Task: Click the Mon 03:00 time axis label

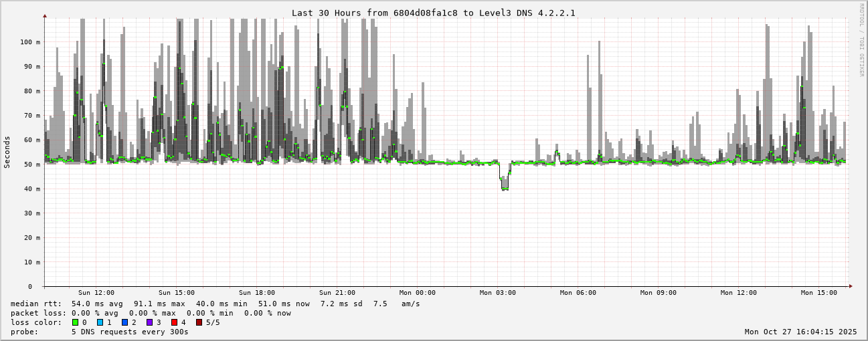Action: click(497, 293)
